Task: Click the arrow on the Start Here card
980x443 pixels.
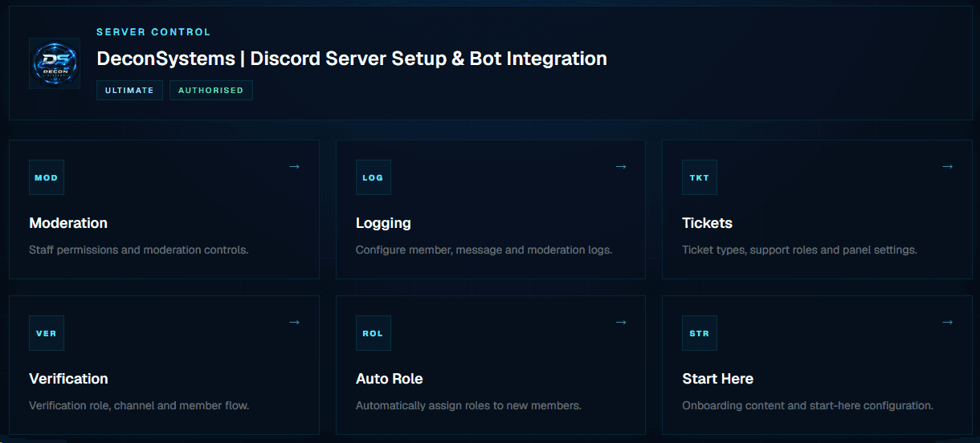Action: pyautogui.click(x=948, y=322)
